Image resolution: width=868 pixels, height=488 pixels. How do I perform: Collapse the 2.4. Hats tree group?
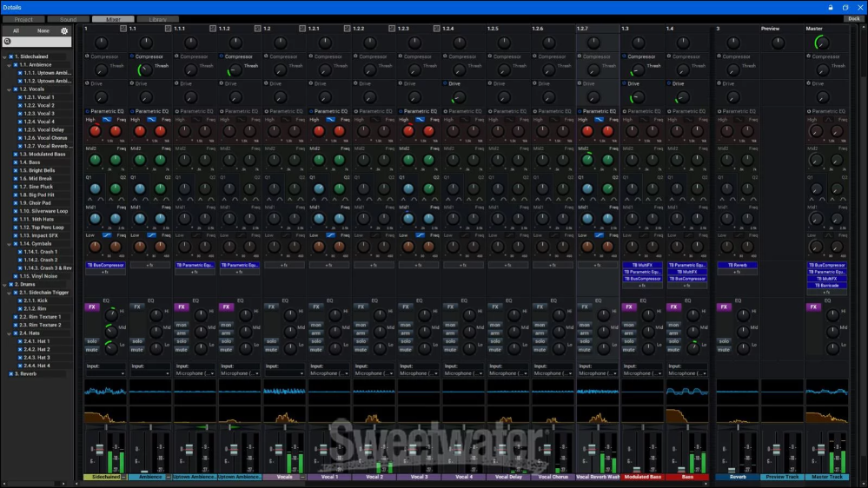click(x=10, y=333)
